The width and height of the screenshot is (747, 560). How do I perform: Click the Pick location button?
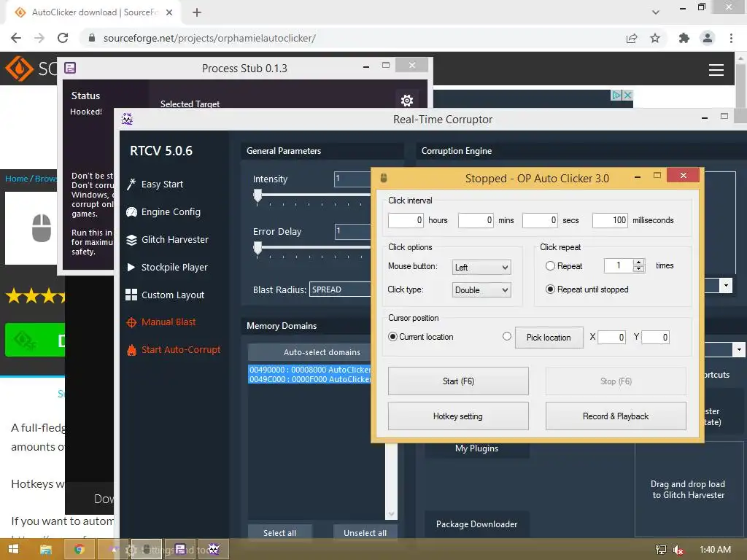(549, 337)
